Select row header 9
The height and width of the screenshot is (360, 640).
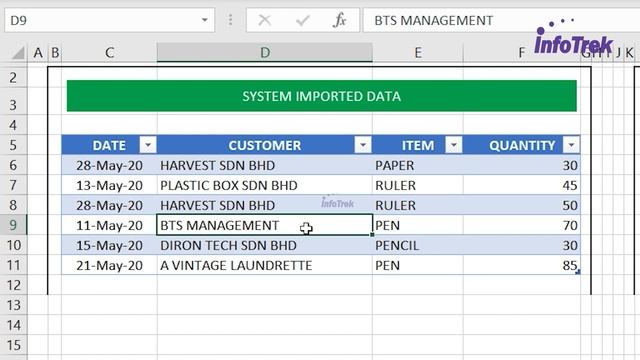tap(13, 225)
